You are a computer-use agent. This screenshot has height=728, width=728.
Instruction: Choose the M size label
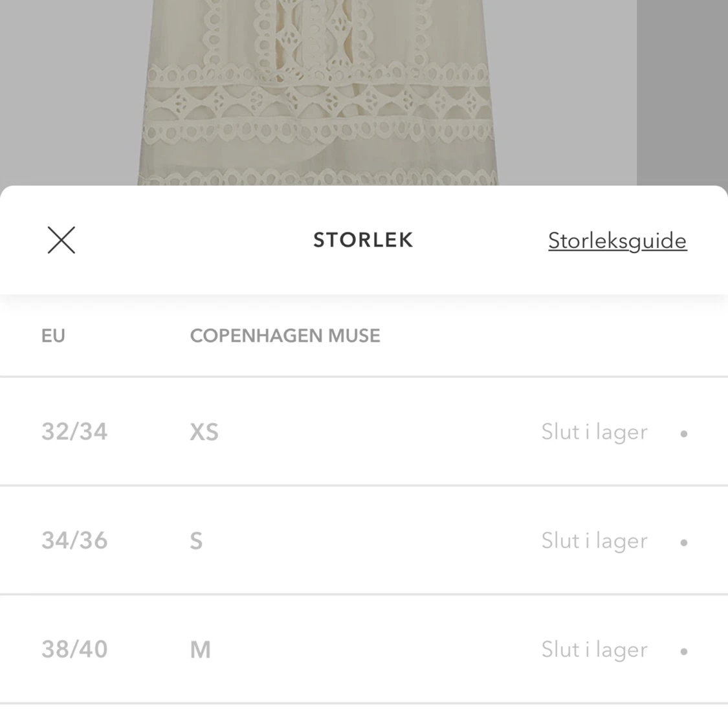click(201, 650)
